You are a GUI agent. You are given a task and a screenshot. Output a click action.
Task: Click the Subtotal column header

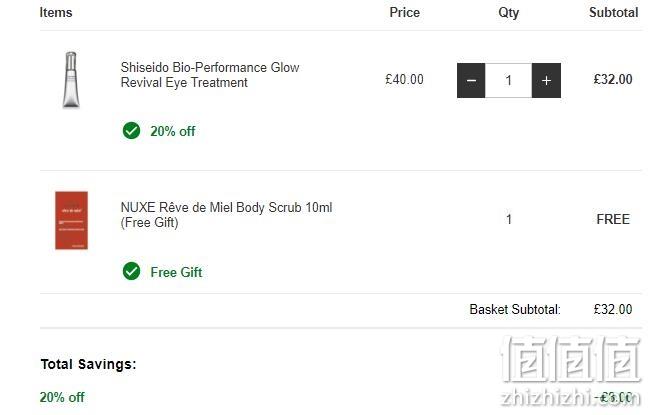pyautogui.click(x=614, y=12)
